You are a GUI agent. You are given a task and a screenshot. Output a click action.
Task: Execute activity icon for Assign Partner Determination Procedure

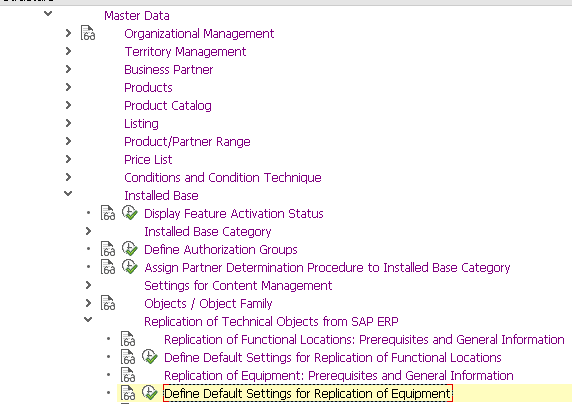click(130, 267)
